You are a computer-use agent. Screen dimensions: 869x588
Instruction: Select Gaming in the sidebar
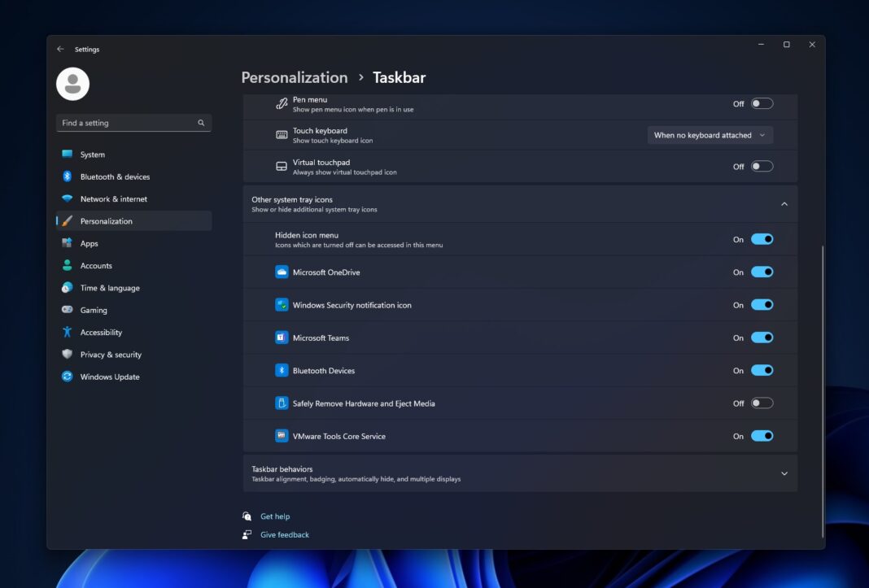coord(94,310)
